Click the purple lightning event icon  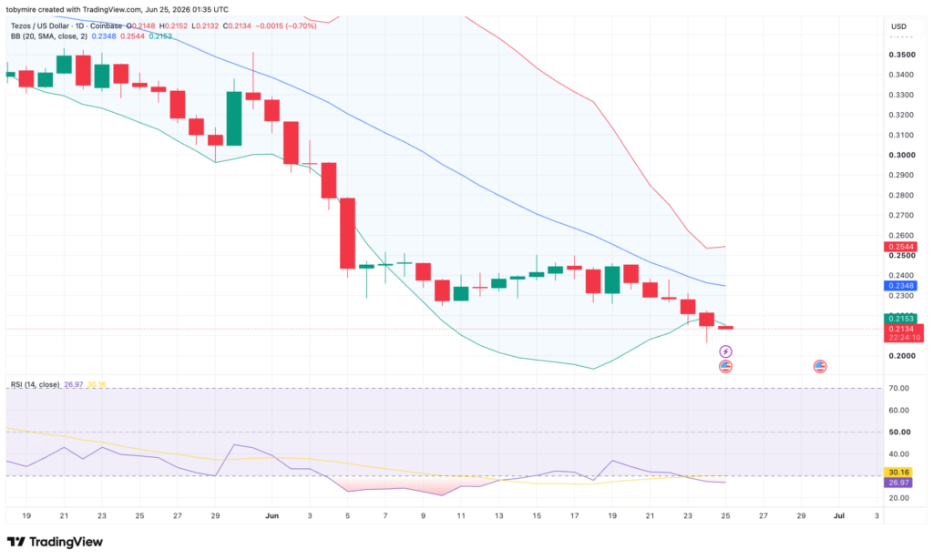point(725,351)
